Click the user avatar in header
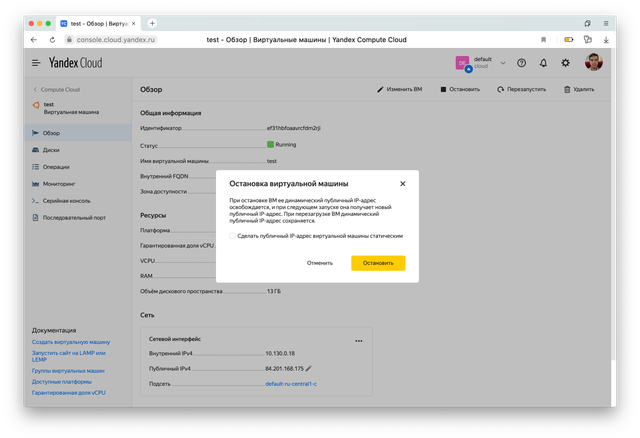Viewport: 640px width, 438px height. tap(594, 62)
